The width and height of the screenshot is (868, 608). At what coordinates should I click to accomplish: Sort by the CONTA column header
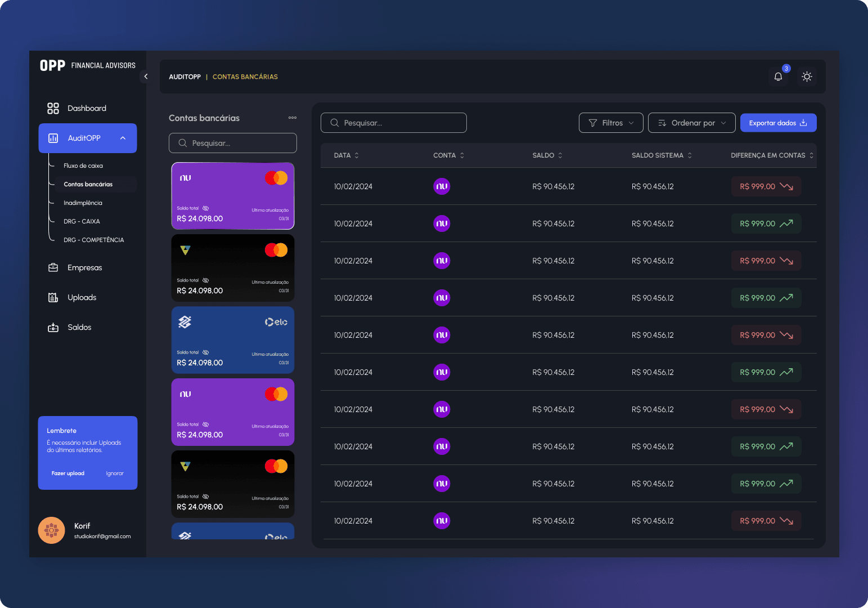[x=449, y=155]
